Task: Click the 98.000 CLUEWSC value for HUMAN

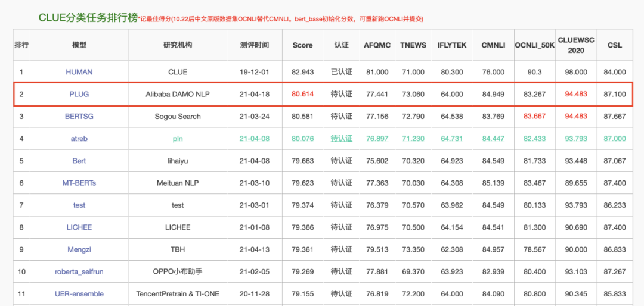Action: click(576, 72)
